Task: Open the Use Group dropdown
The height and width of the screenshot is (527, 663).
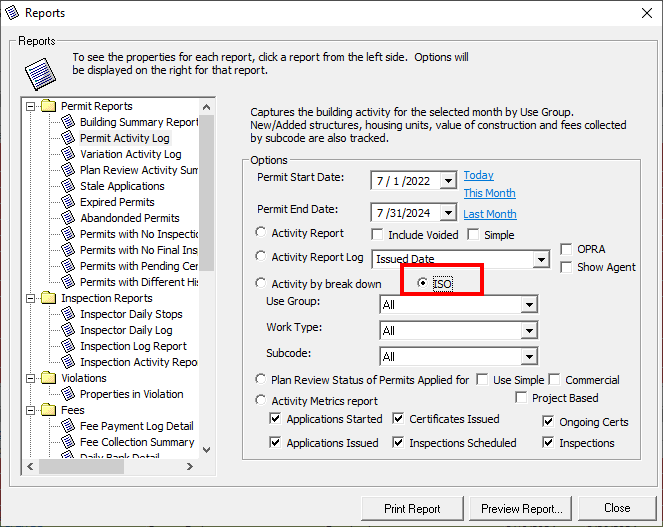Action: (x=529, y=305)
